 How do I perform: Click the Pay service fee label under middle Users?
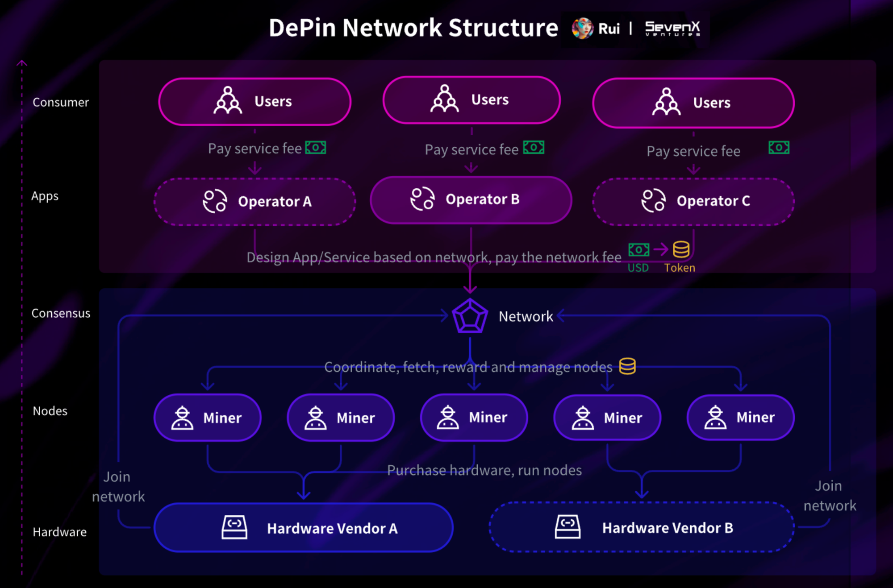coord(471,149)
